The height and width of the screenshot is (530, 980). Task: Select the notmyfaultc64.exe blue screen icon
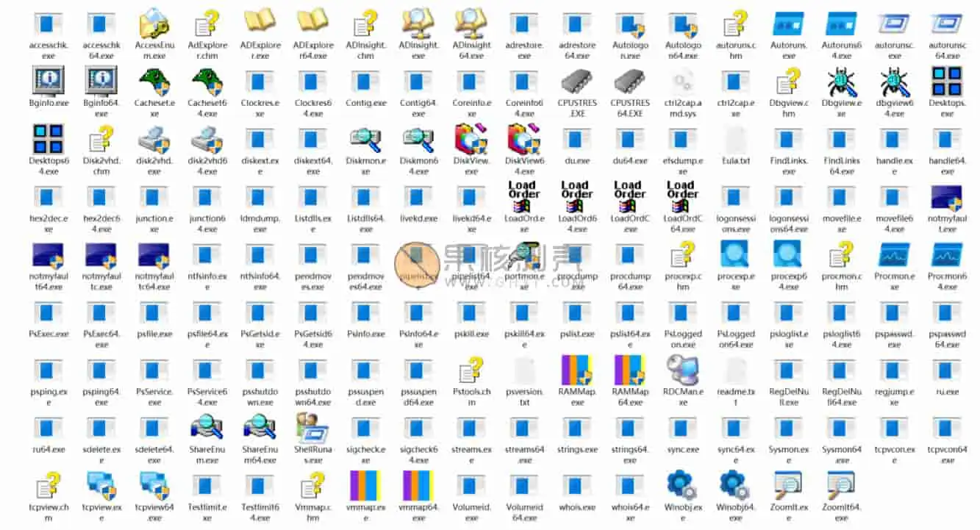point(154,255)
